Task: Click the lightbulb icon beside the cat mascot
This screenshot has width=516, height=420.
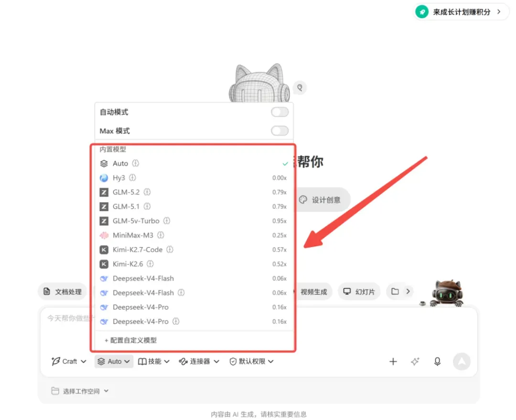Action: (x=300, y=87)
